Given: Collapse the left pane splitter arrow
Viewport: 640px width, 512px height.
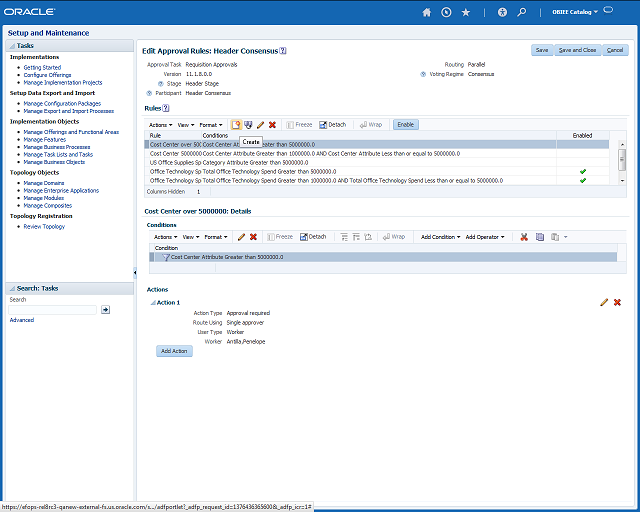Looking at the screenshot, I should (x=135, y=272).
